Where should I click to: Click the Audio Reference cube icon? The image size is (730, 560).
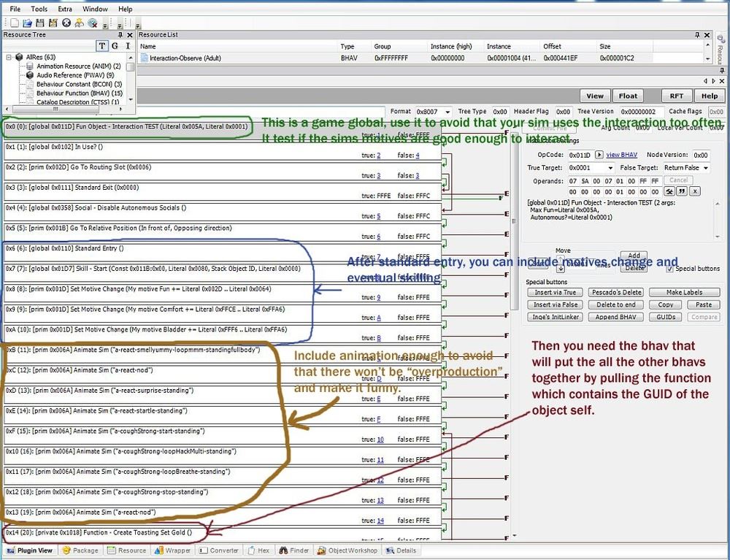pyautogui.click(x=30, y=75)
